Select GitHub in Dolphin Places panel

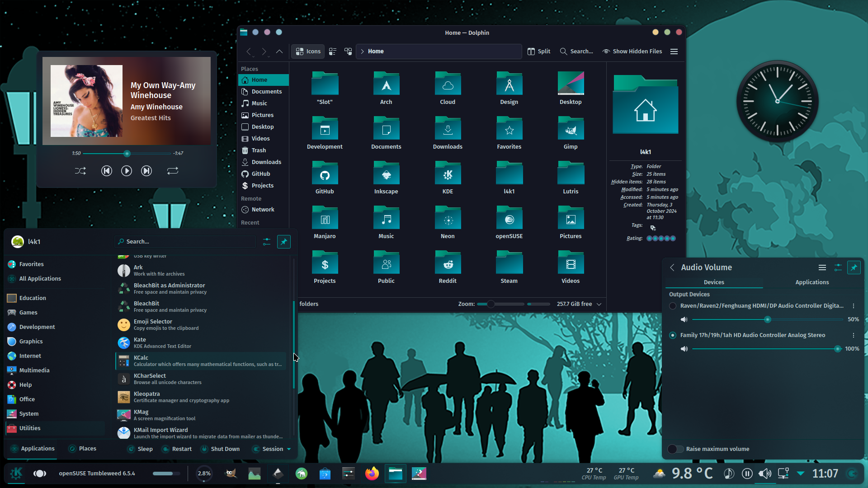[264, 174]
